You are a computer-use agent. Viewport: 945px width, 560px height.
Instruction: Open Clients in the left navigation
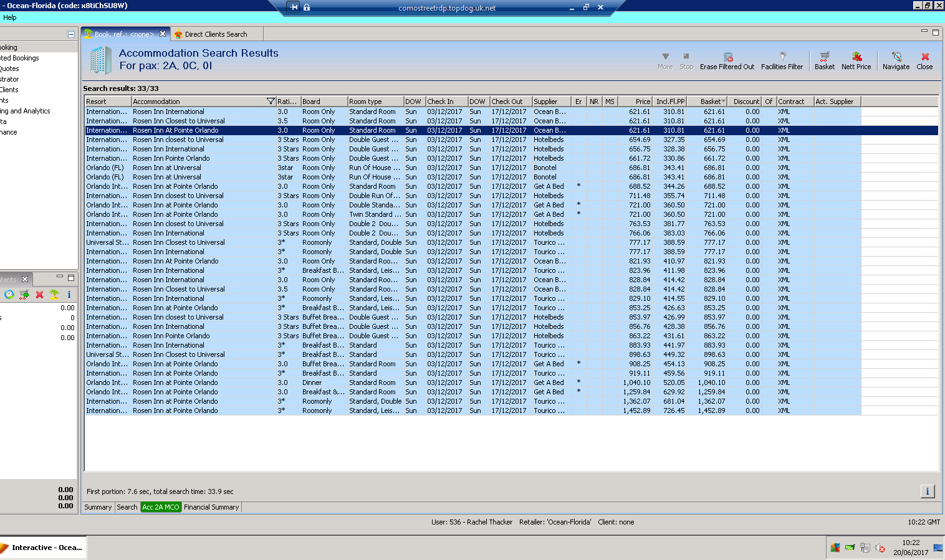9,90
